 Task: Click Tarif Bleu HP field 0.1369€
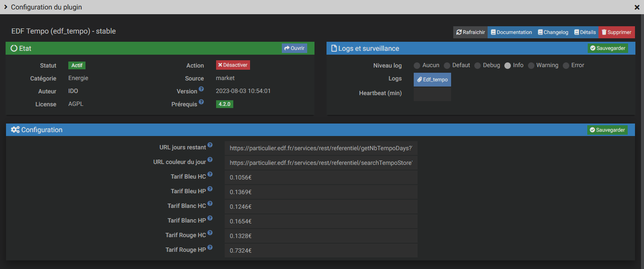tap(321, 192)
